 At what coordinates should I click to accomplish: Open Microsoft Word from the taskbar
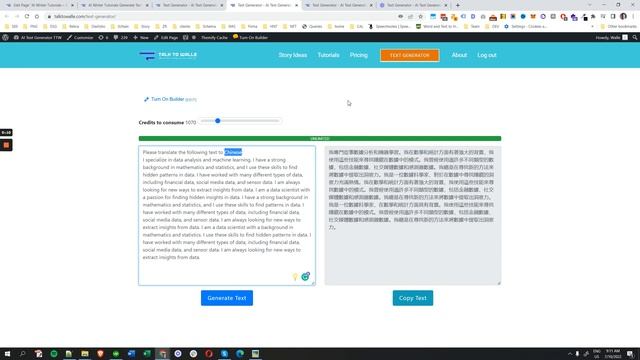[x=131, y=353]
